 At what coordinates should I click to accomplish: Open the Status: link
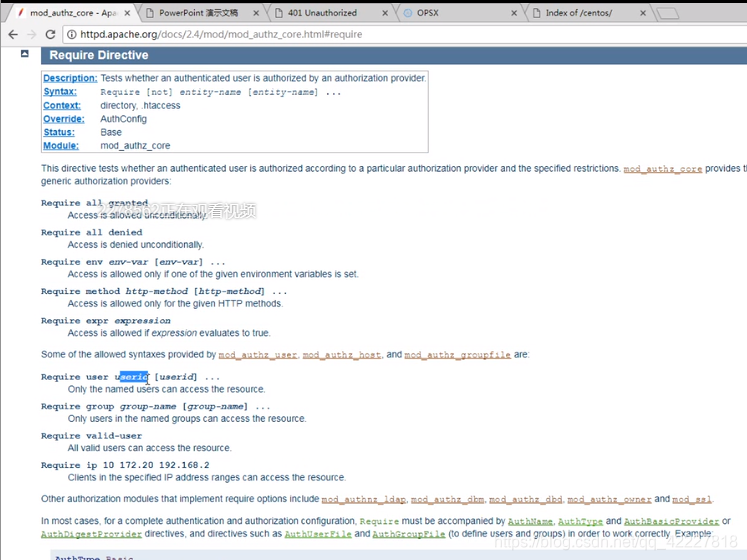(59, 132)
